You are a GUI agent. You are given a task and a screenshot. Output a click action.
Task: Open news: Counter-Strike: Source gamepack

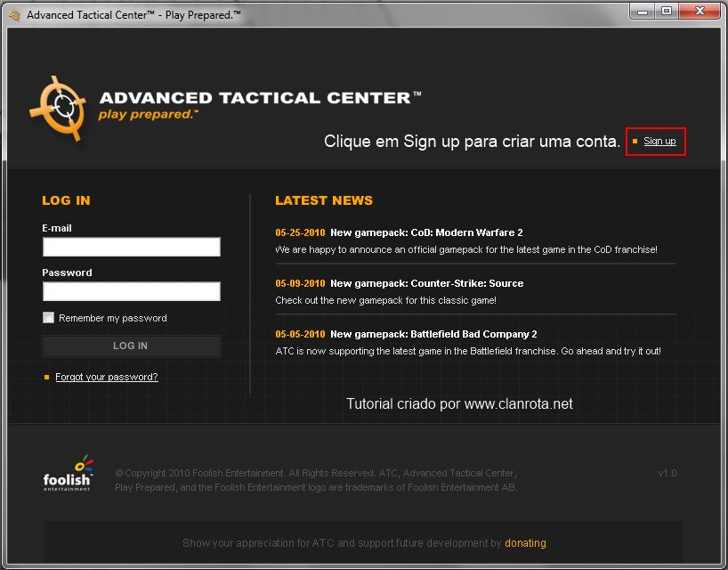pos(426,283)
